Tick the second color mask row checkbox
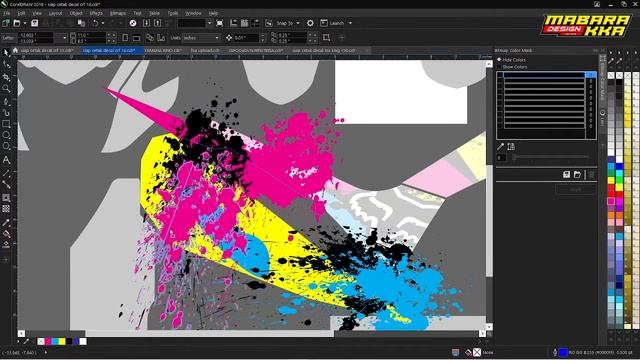640x360 pixels. coord(500,81)
